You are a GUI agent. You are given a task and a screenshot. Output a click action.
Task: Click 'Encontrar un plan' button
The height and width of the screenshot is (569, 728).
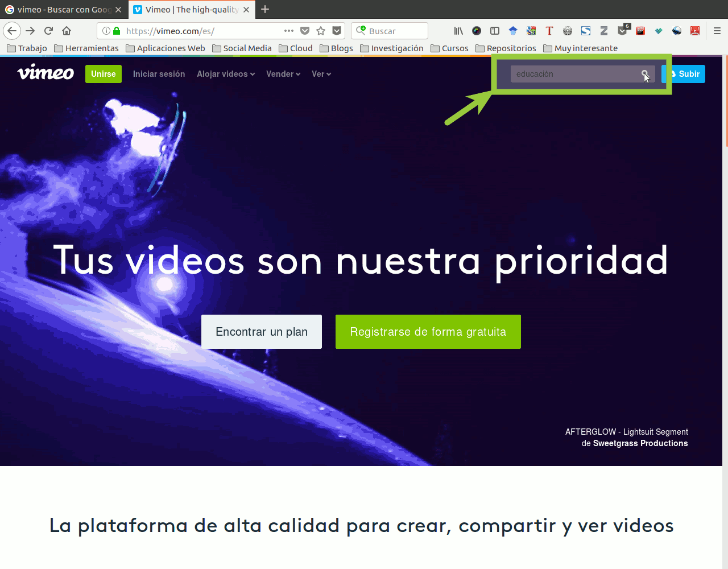tap(262, 332)
